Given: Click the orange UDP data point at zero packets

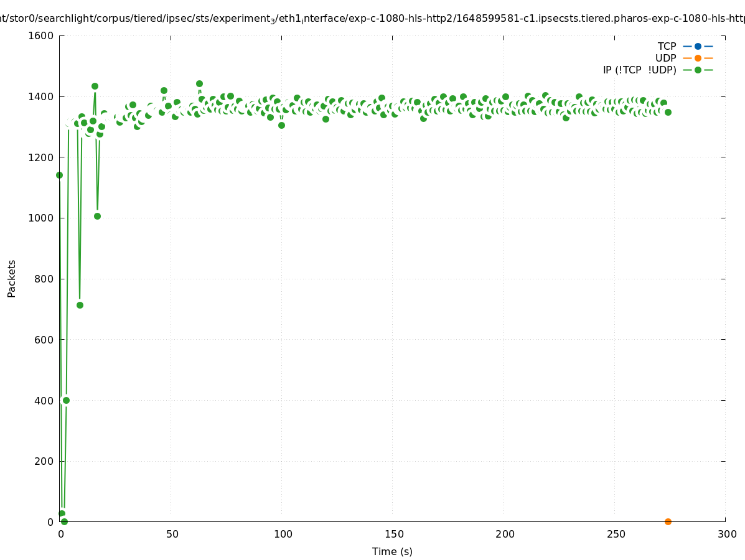Looking at the screenshot, I should pos(668,521).
